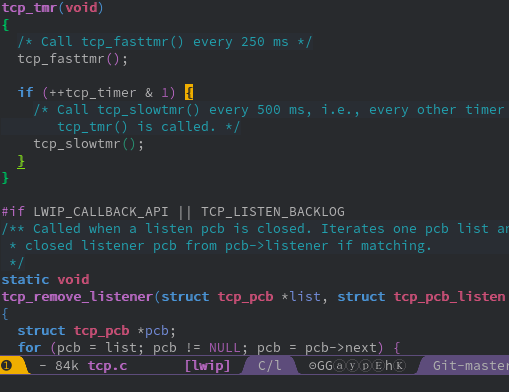509x392 pixels.
Task: Click the 84k buffer size indicator
Action: (67, 366)
